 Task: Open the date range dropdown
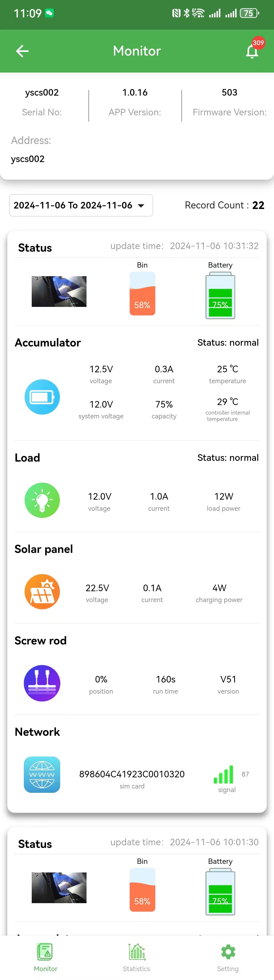click(81, 205)
